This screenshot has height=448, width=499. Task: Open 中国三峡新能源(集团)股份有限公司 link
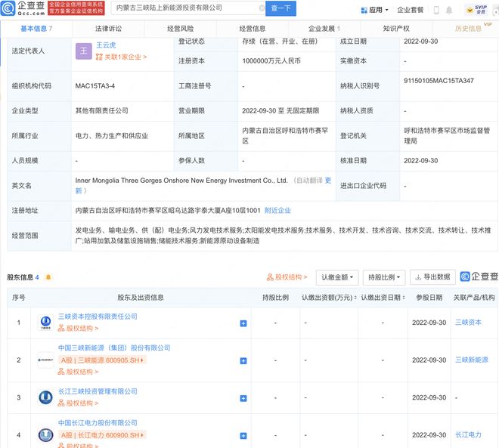tap(114, 348)
